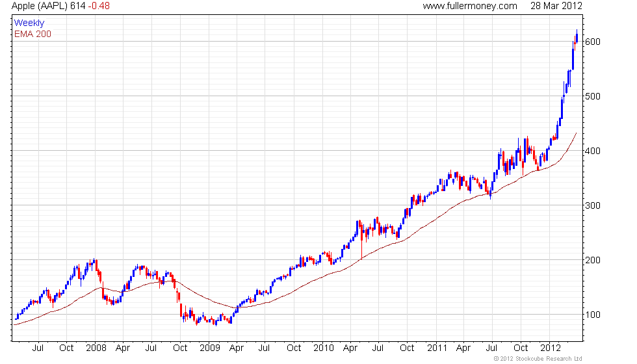The width and height of the screenshot is (637, 364).
Task: Click the date '28 Mar 2012'
Action: (556, 6)
